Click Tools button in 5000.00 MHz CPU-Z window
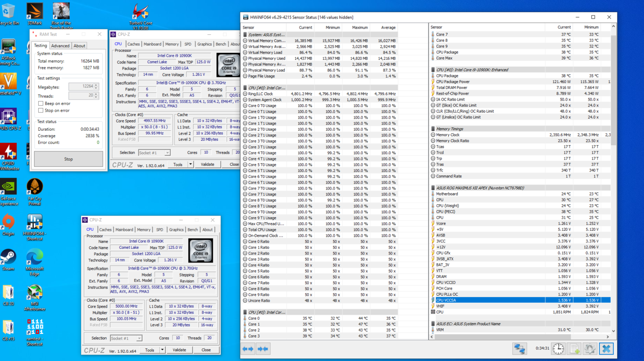 pos(149,350)
